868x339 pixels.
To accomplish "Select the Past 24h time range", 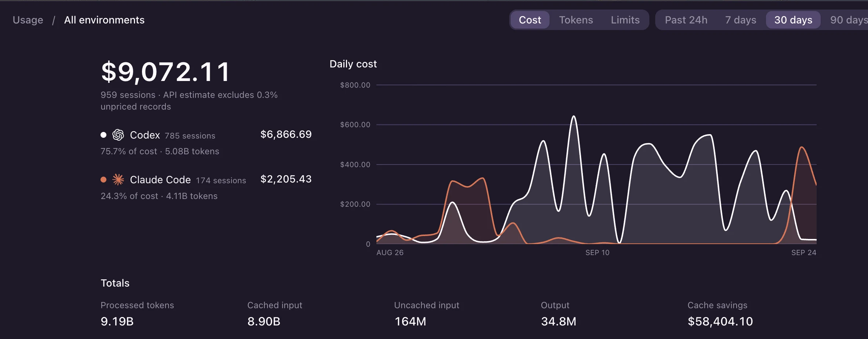I will pos(686,20).
